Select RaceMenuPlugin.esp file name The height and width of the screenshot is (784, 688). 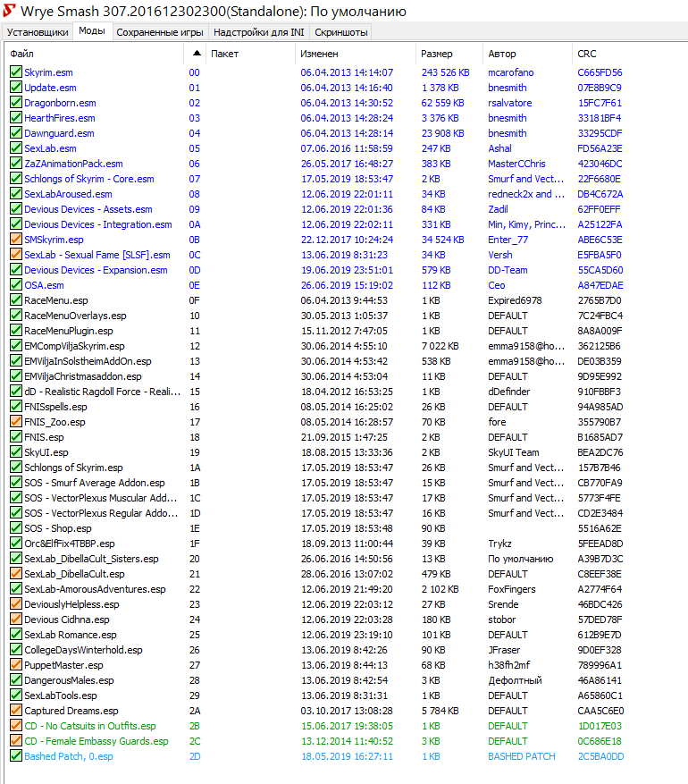[69, 331]
